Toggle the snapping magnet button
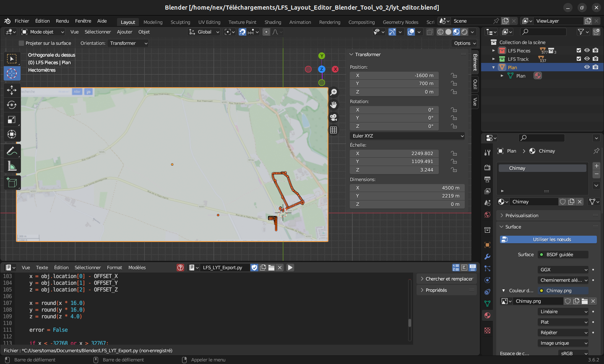 point(242,32)
